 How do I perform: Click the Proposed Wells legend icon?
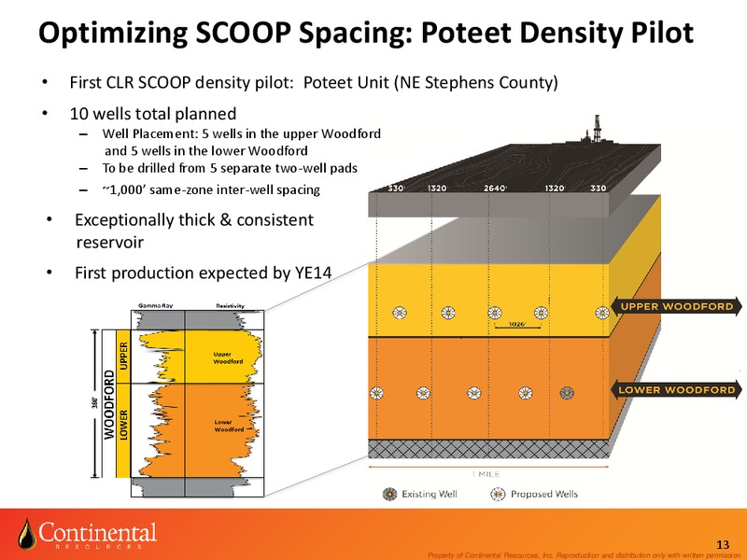(x=498, y=494)
